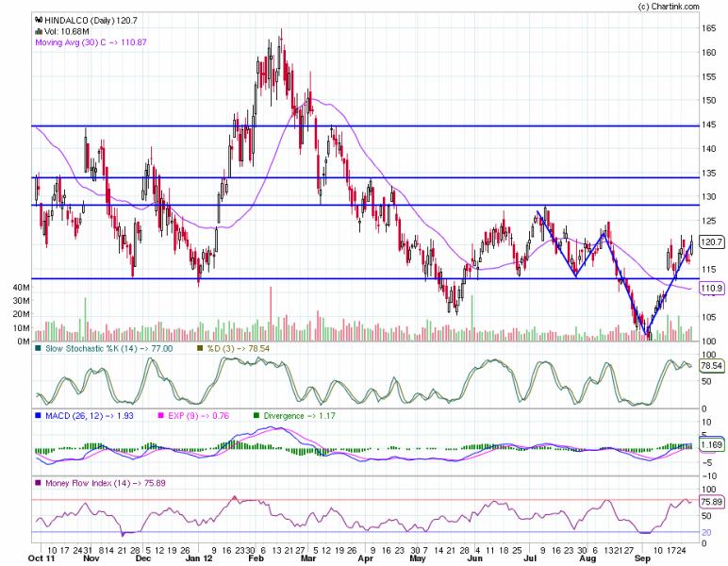Click the magenta EXP (9) swatch
The width and height of the screenshot is (728, 566).
coord(161,415)
